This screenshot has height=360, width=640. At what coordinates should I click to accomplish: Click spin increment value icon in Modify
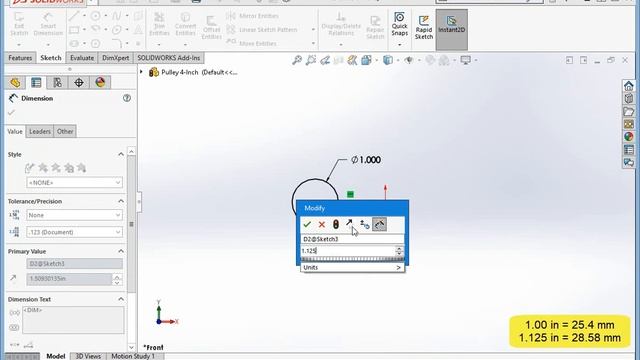point(364,224)
